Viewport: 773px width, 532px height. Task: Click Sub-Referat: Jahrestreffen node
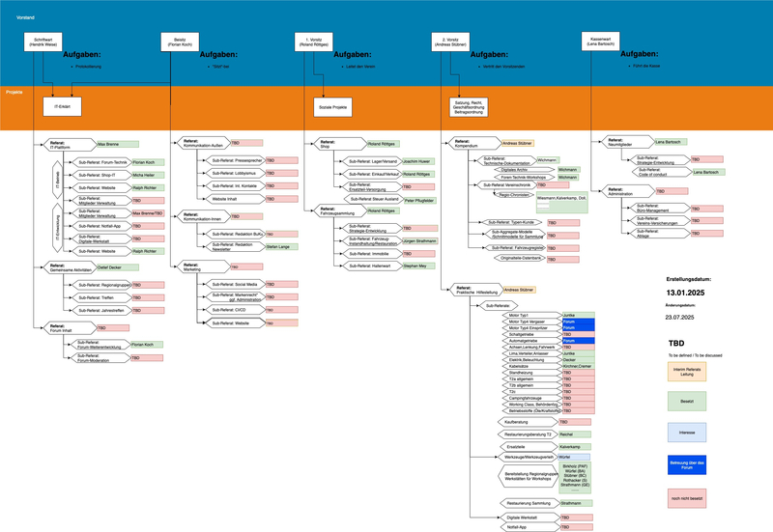click(102, 310)
